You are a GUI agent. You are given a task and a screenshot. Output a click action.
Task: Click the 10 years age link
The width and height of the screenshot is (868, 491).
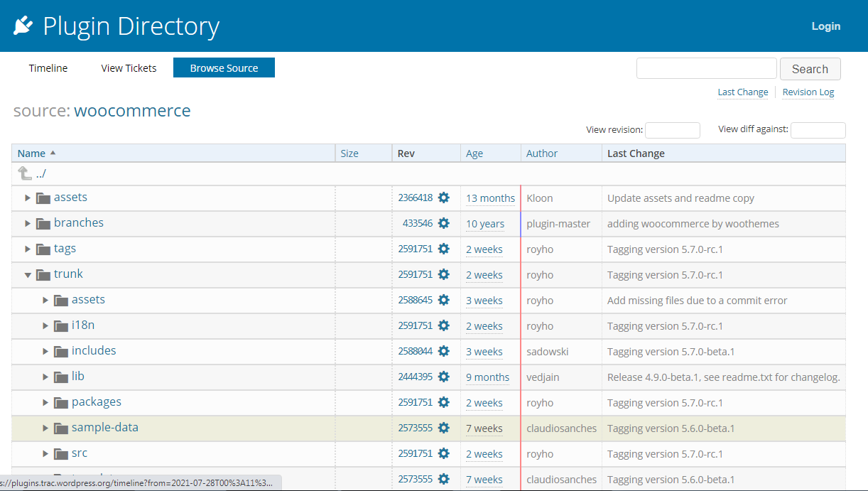click(x=485, y=224)
